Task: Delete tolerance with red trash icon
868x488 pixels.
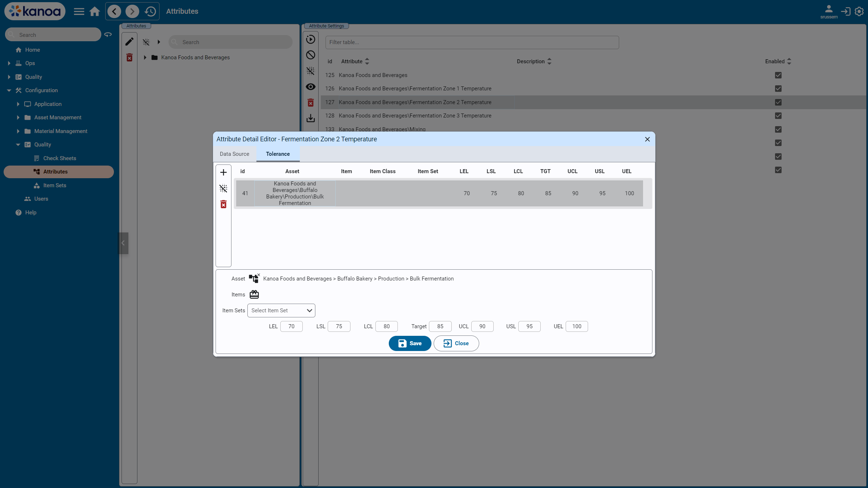Action: coord(224,204)
